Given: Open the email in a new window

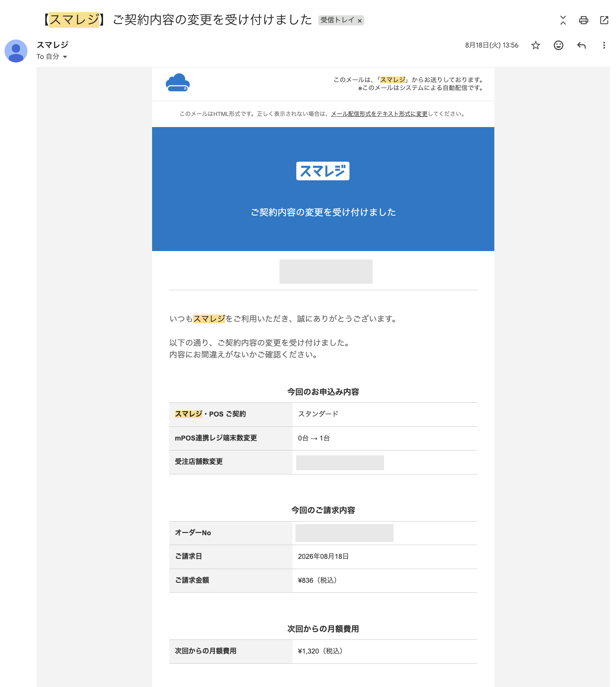Looking at the screenshot, I should [604, 20].
